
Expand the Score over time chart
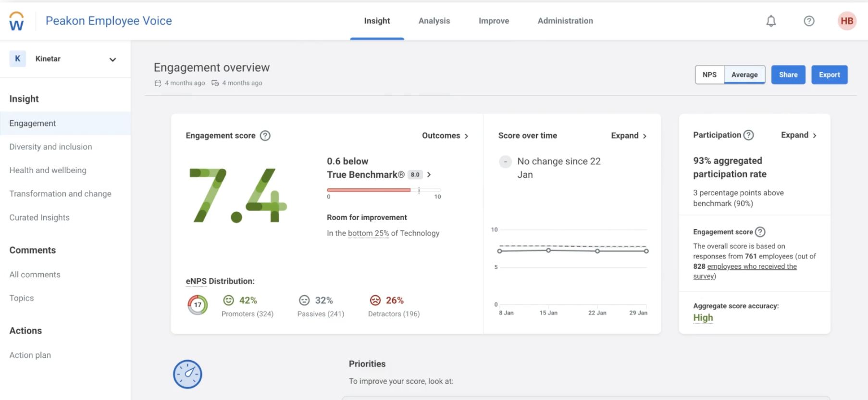[629, 136]
